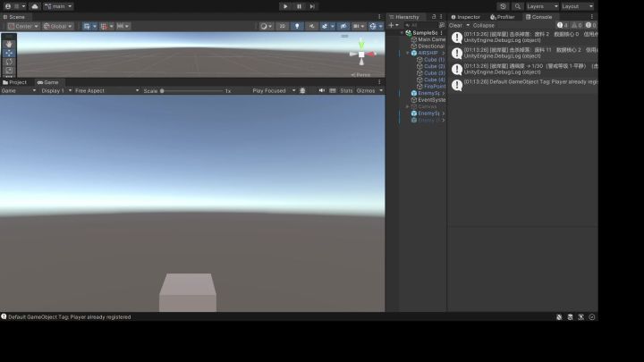The height and width of the screenshot is (362, 644).
Task: Select the Hand tool in Scene view
Action: [9, 44]
